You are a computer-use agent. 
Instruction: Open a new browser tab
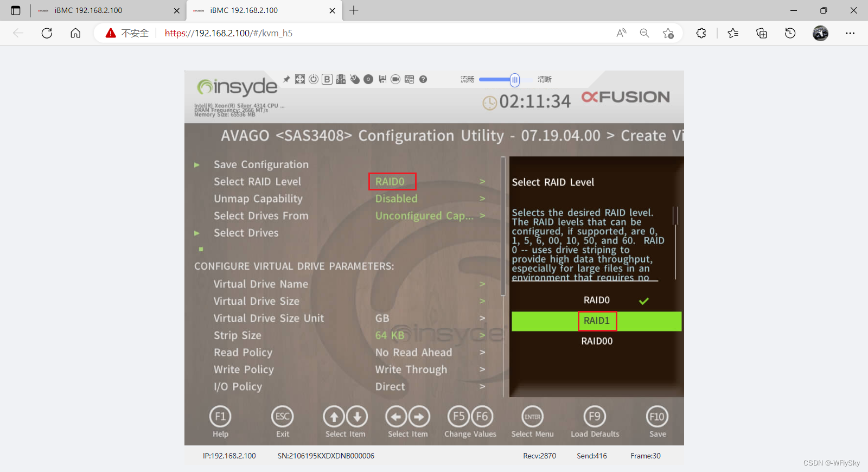click(x=354, y=10)
